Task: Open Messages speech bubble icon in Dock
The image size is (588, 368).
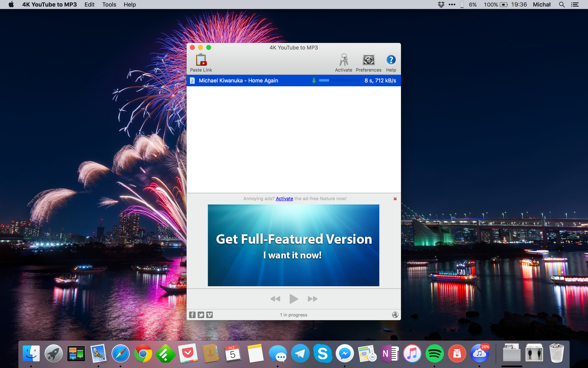Action: [278, 354]
